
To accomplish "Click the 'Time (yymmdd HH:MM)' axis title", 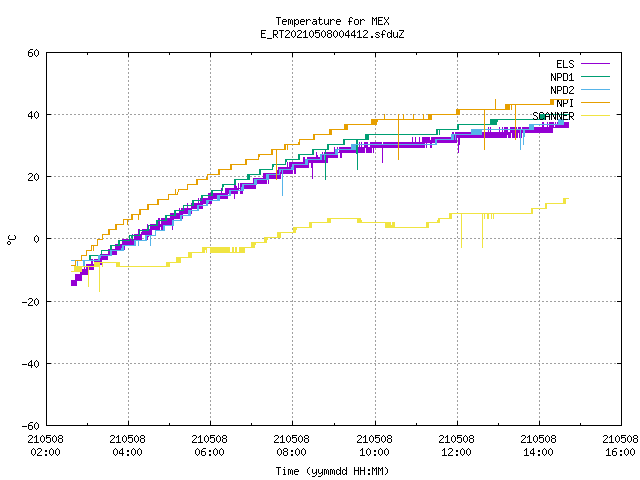I will tap(332, 471).
